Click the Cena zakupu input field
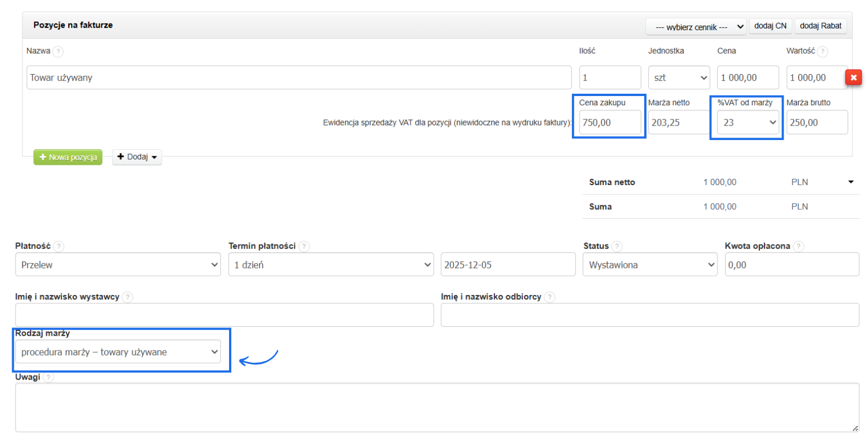The width and height of the screenshot is (868, 442). [x=610, y=123]
